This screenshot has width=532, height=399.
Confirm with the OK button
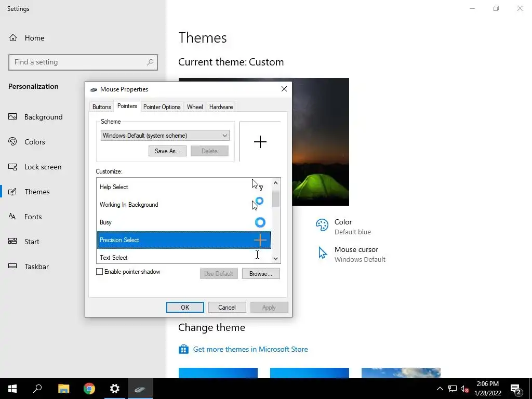coord(185,308)
